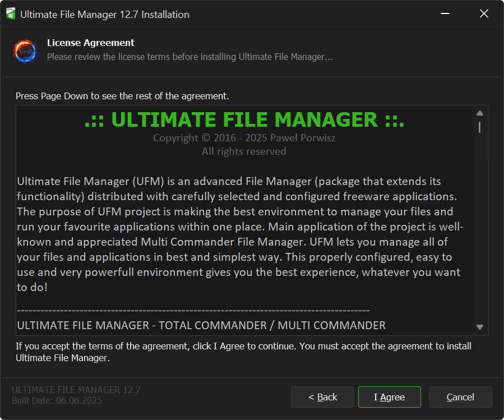Cancel the installation
The image size is (504, 420).
tap(460, 397)
